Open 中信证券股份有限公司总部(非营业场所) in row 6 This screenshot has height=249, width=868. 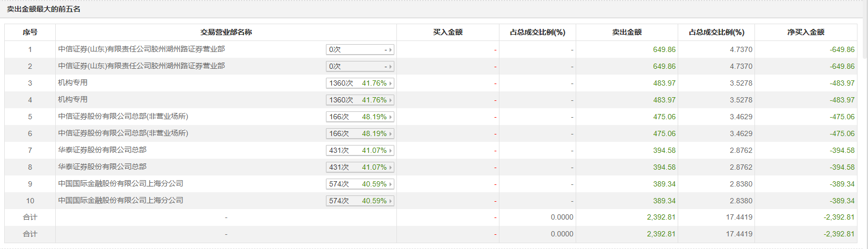click(x=123, y=133)
